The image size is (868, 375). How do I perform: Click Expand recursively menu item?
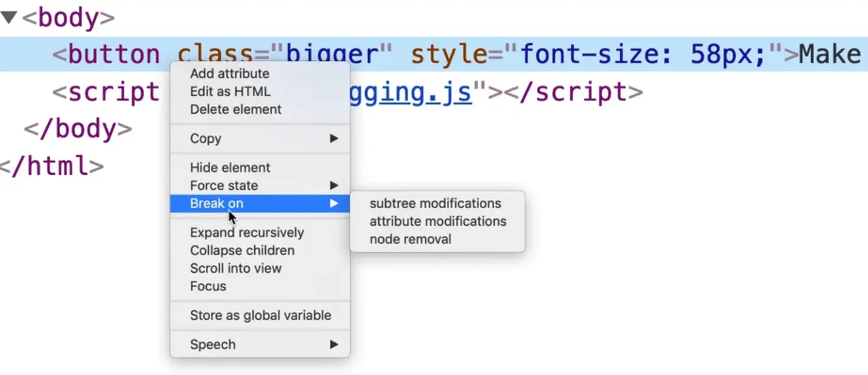tap(247, 233)
